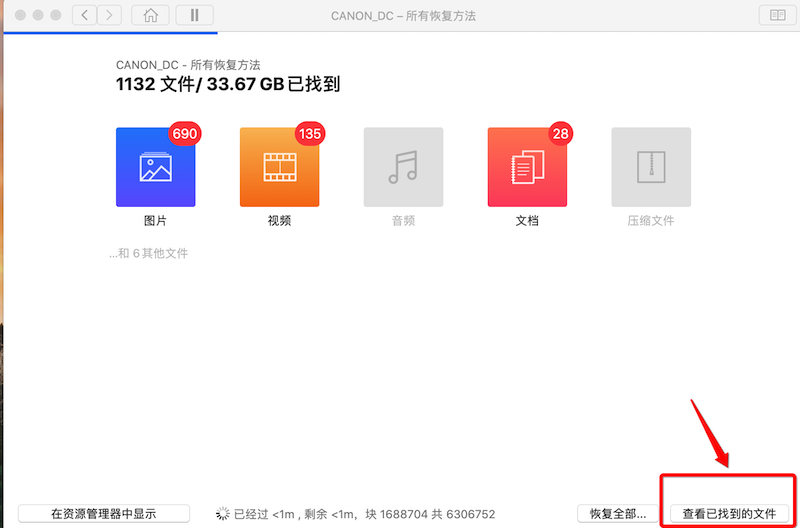
Task: Click the forward navigation arrow
Action: click(109, 15)
